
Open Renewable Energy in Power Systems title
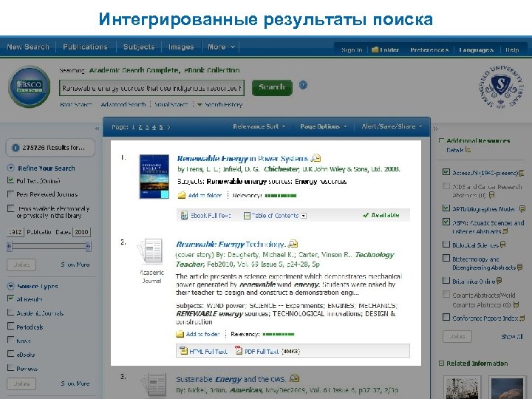click(x=242, y=158)
